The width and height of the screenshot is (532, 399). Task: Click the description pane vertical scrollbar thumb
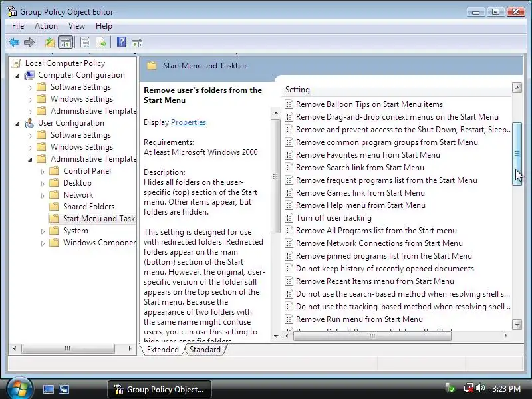click(275, 176)
